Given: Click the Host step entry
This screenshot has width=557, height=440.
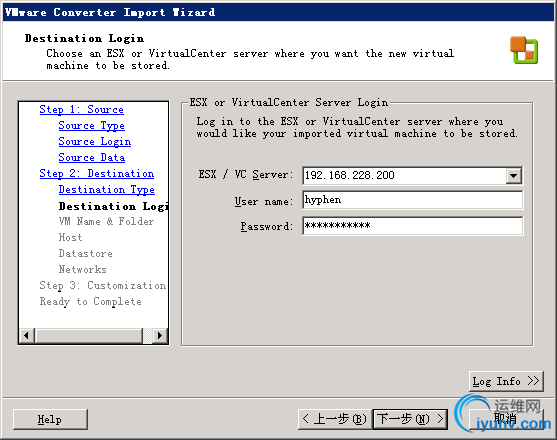Looking at the screenshot, I should point(70,237).
